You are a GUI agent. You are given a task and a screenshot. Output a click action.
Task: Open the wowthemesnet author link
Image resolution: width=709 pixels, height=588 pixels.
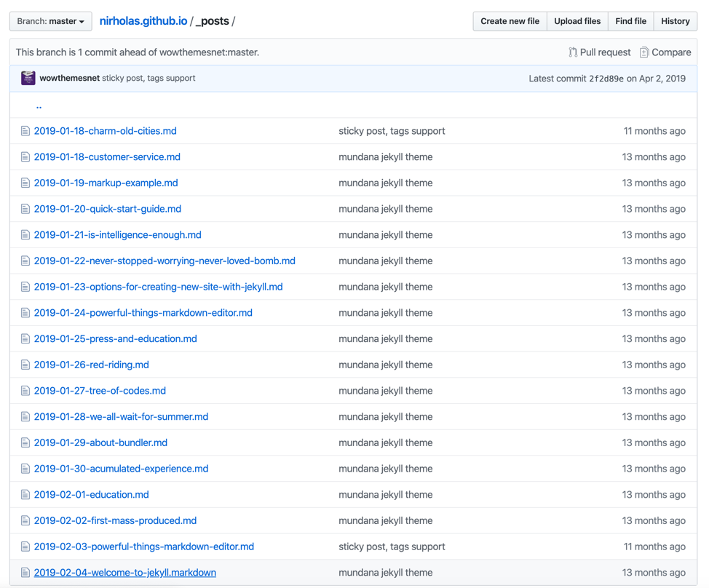[x=70, y=78]
